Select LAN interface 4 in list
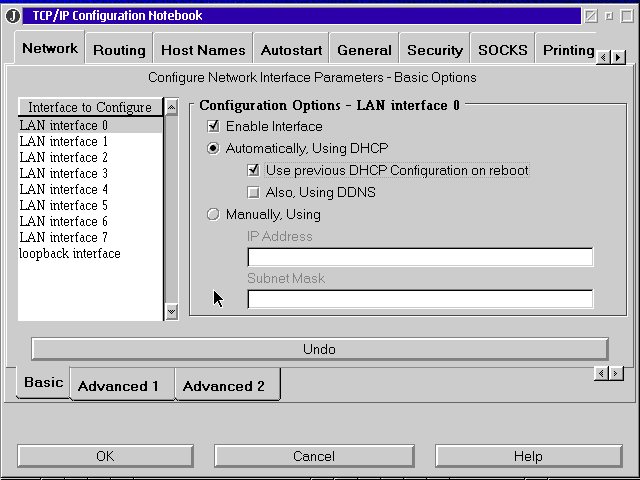The height and width of the screenshot is (480, 640). [90, 189]
